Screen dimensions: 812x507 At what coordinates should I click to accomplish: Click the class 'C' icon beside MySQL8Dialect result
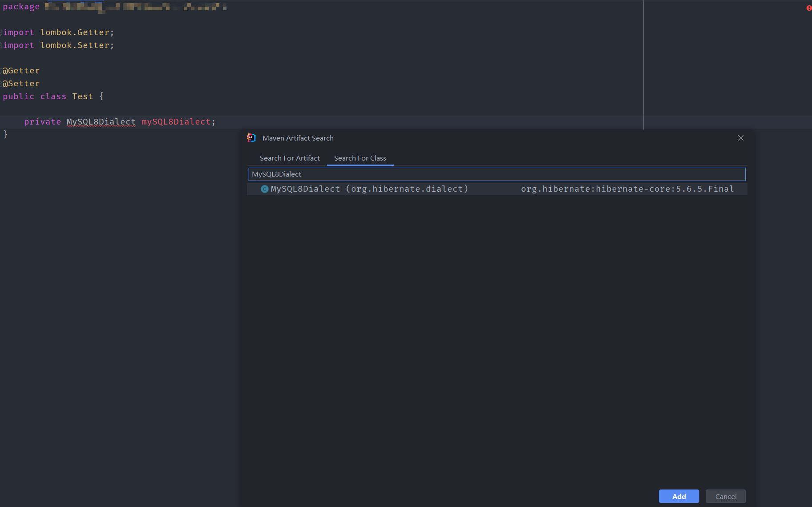(264, 189)
